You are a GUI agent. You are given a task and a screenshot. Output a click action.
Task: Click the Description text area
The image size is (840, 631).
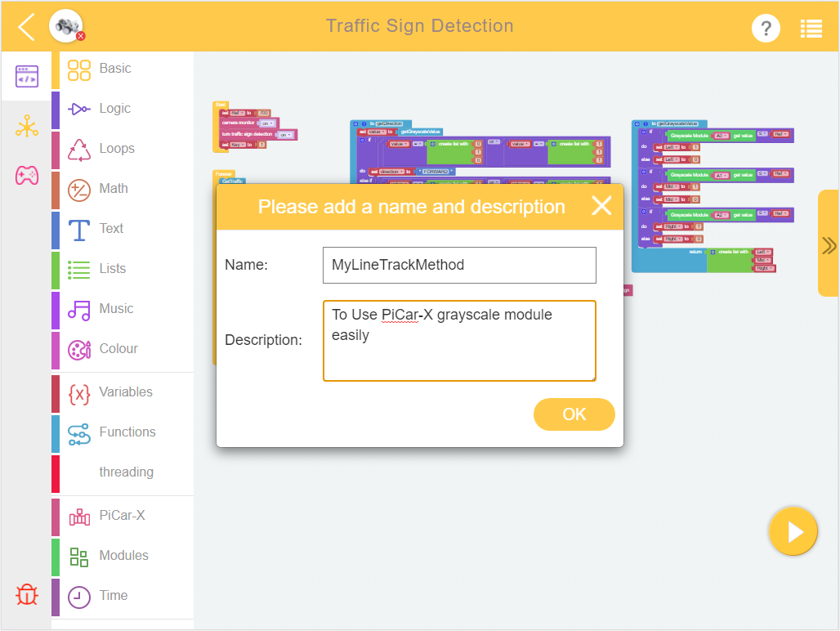tap(459, 341)
